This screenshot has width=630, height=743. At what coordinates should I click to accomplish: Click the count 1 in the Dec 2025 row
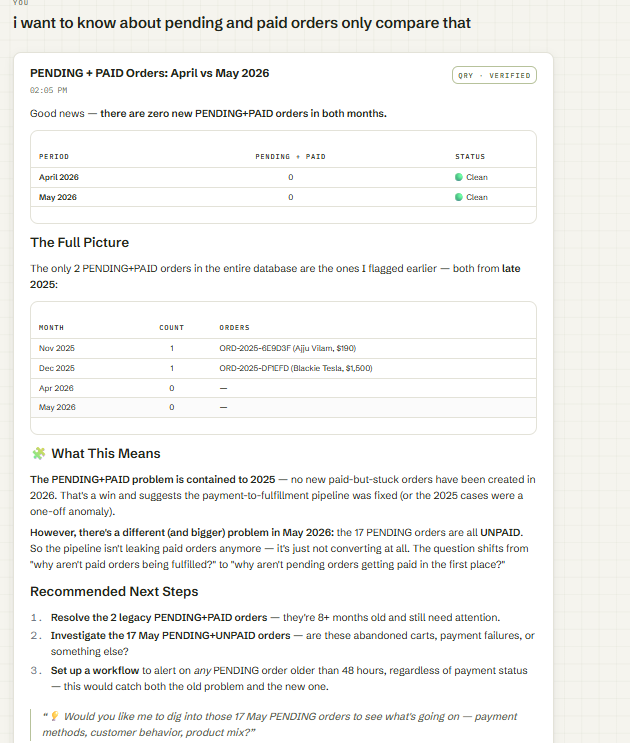(x=172, y=368)
